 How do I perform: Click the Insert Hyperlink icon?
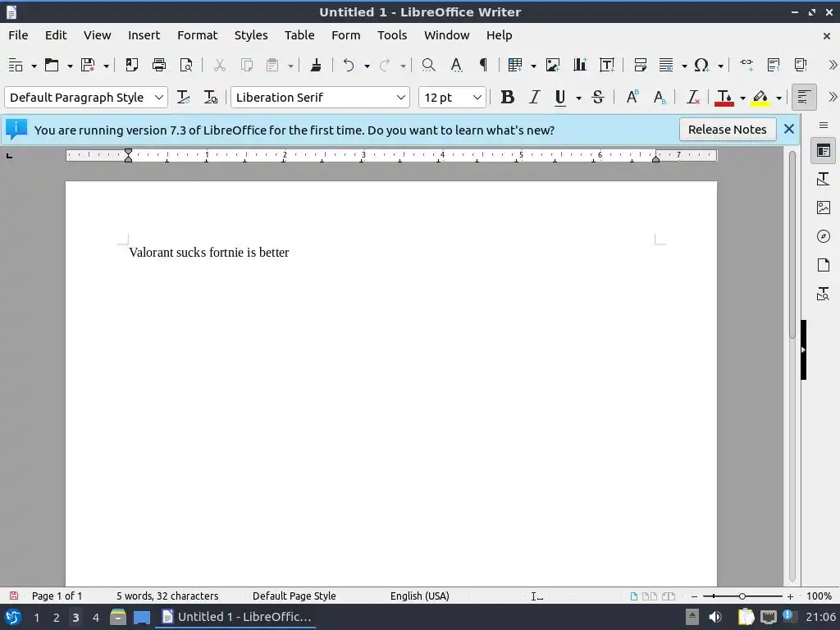pyautogui.click(x=746, y=66)
